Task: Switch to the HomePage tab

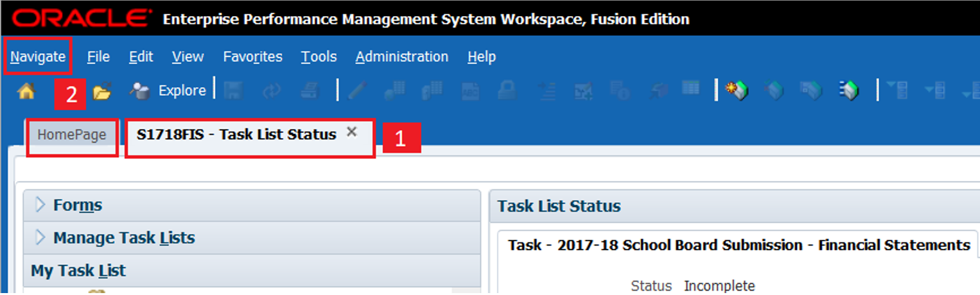Action: [x=71, y=135]
